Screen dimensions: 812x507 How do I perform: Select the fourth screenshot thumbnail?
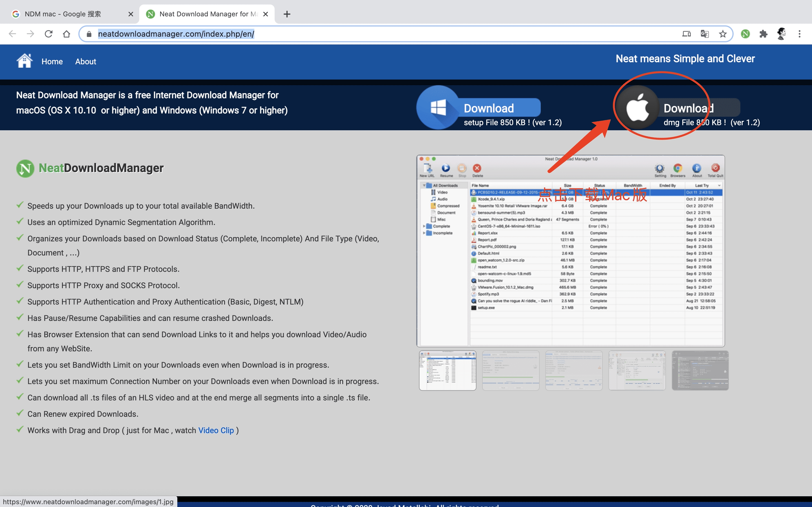click(x=637, y=371)
